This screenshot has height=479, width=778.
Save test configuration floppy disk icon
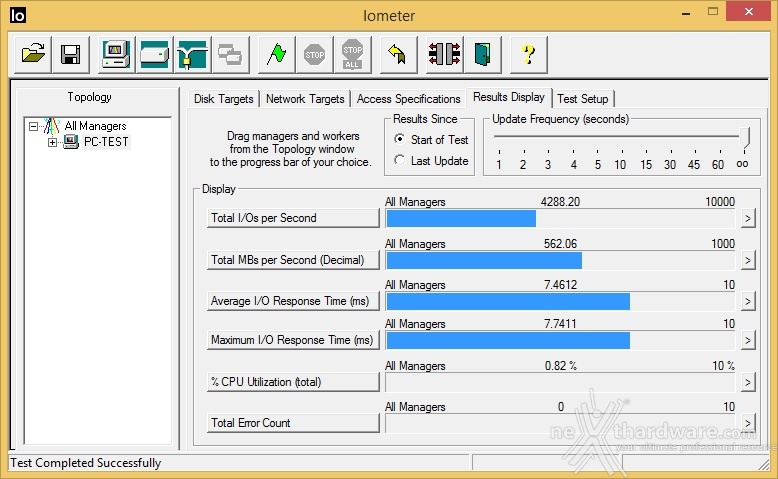pyautogui.click(x=70, y=54)
